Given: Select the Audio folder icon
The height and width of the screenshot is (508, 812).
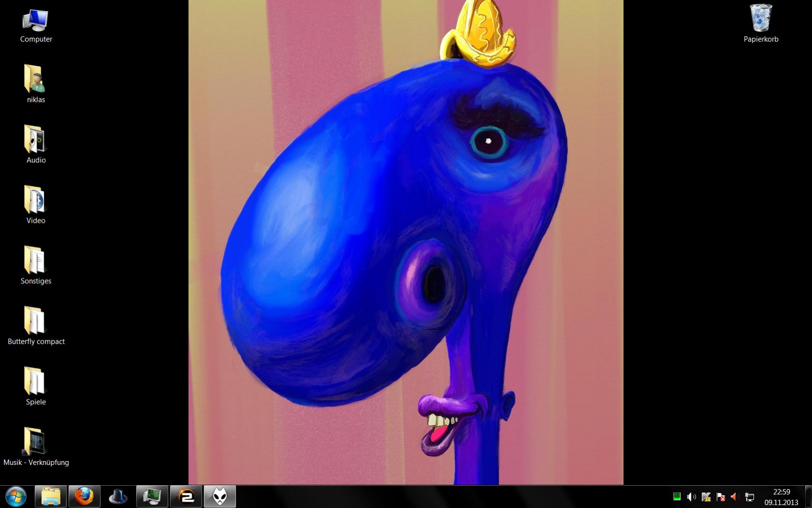Looking at the screenshot, I should point(36,145).
